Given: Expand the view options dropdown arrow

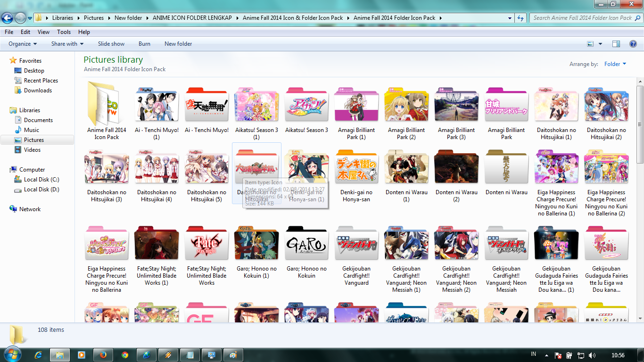Looking at the screenshot, I should pos(600,44).
